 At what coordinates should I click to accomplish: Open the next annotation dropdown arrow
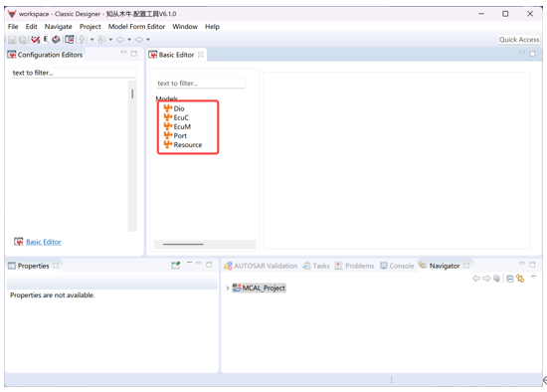tap(92, 40)
